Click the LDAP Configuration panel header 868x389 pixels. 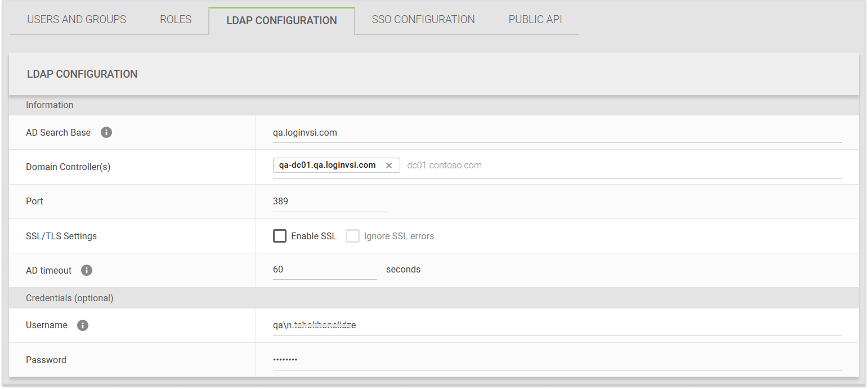82,74
